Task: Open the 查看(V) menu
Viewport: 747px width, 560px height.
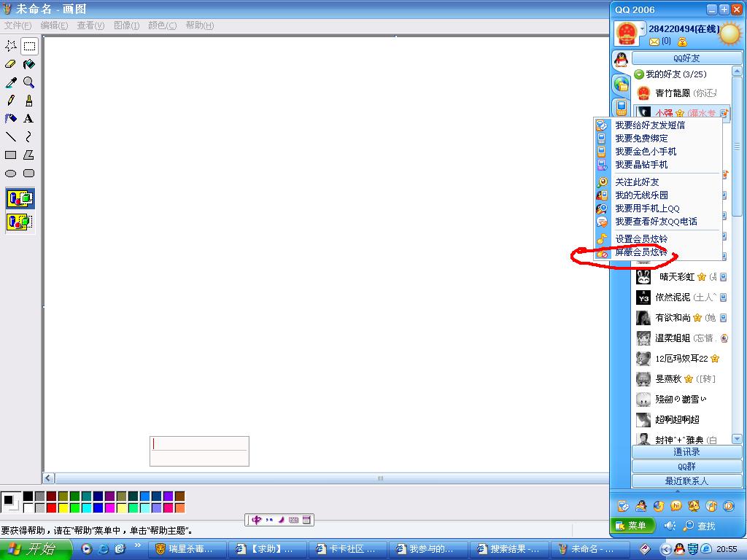Action: click(x=90, y=26)
